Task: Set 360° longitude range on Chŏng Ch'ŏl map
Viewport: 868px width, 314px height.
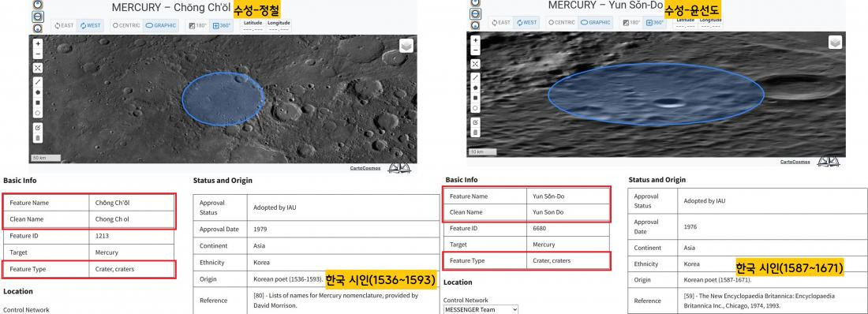Action: [x=222, y=25]
